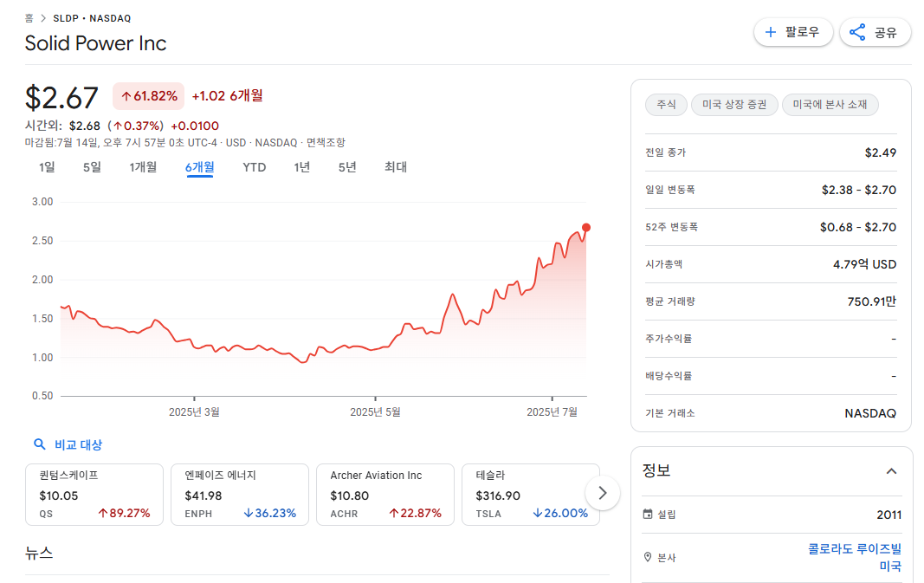The height and width of the screenshot is (583, 924).
Task: Click the 면책조항 disclaimer link
Action: click(x=326, y=143)
